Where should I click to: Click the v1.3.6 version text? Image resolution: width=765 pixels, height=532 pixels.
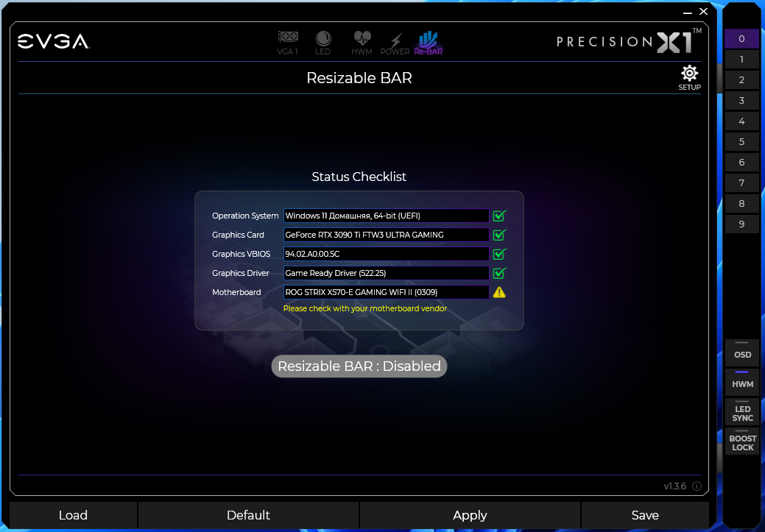click(x=675, y=486)
